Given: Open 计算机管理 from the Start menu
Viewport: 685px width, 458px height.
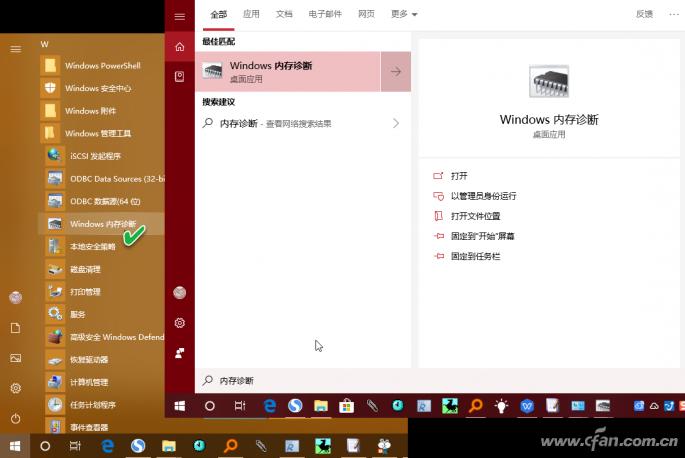Looking at the screenshot, I should [101, 382].
